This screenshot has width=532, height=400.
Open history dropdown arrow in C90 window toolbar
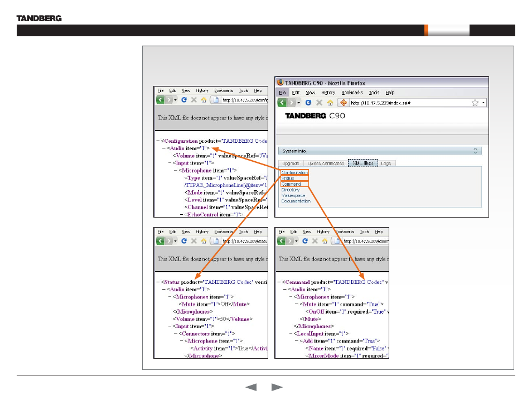[298, 103]
